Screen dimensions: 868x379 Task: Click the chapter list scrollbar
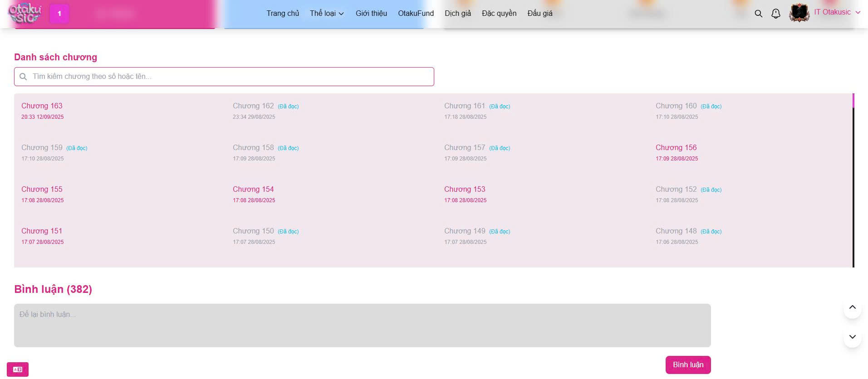coord(853,181)
